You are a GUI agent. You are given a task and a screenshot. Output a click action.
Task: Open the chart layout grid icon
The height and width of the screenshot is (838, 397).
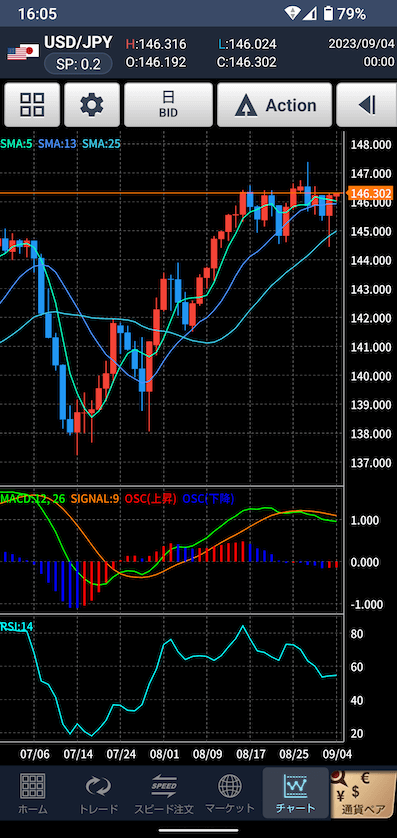(x=32, y=105)
